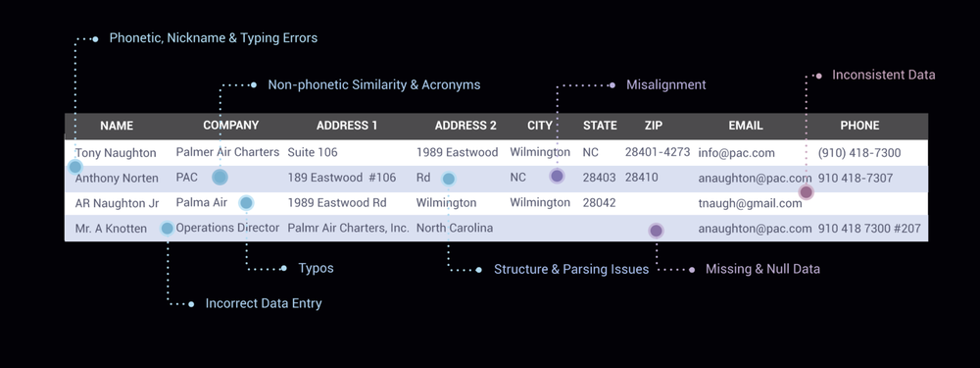The width and height of the screenshot is (980, 368).
Task: Click the Misalignment annotation label
Action: pos(666,85)
